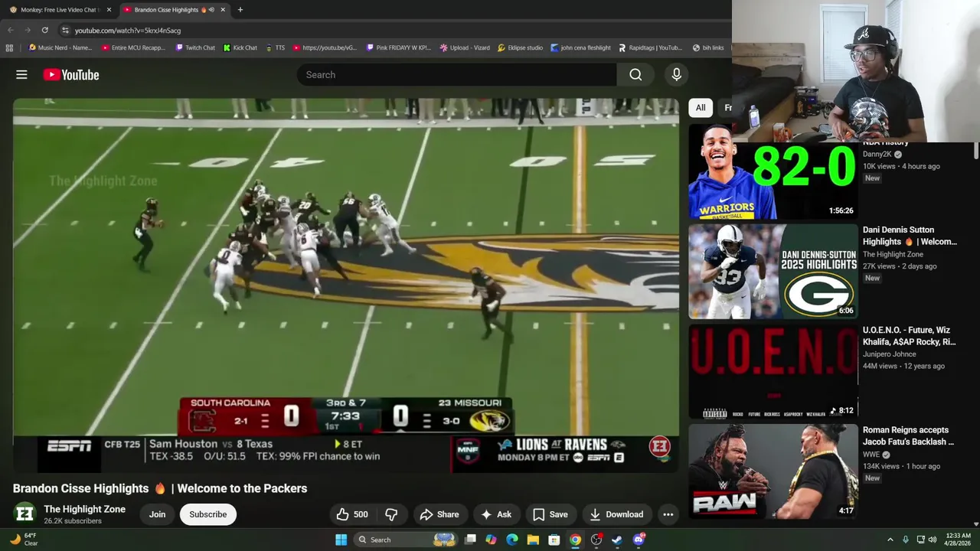Go back in browser history

(11, 30)
